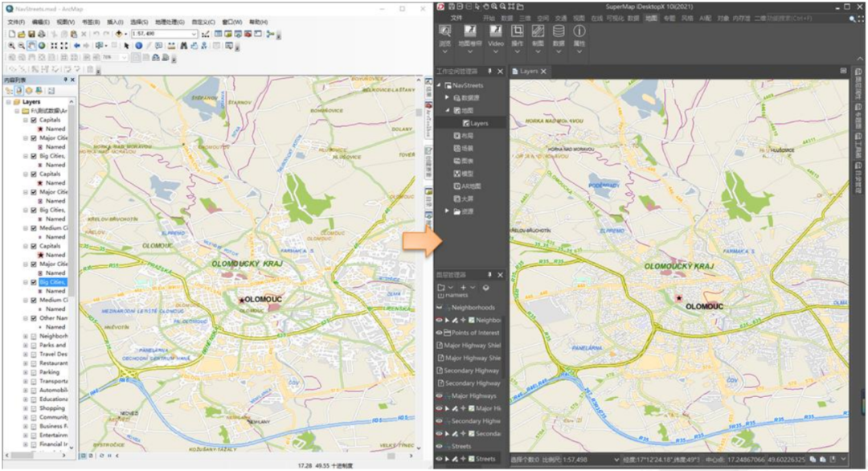Screen dimensions: 868x471
Task: Open the ArcMap map scale dropdown
Action: coord(194,34)
